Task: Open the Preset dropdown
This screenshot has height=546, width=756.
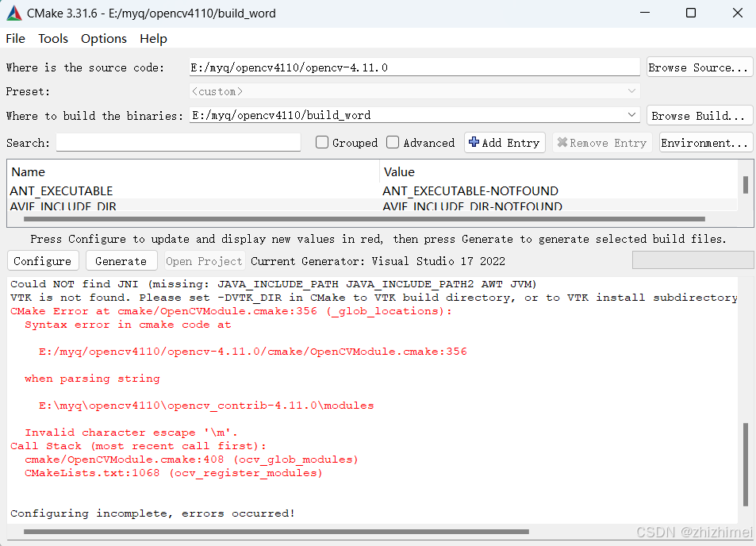Action: click(x=415, y=91)
